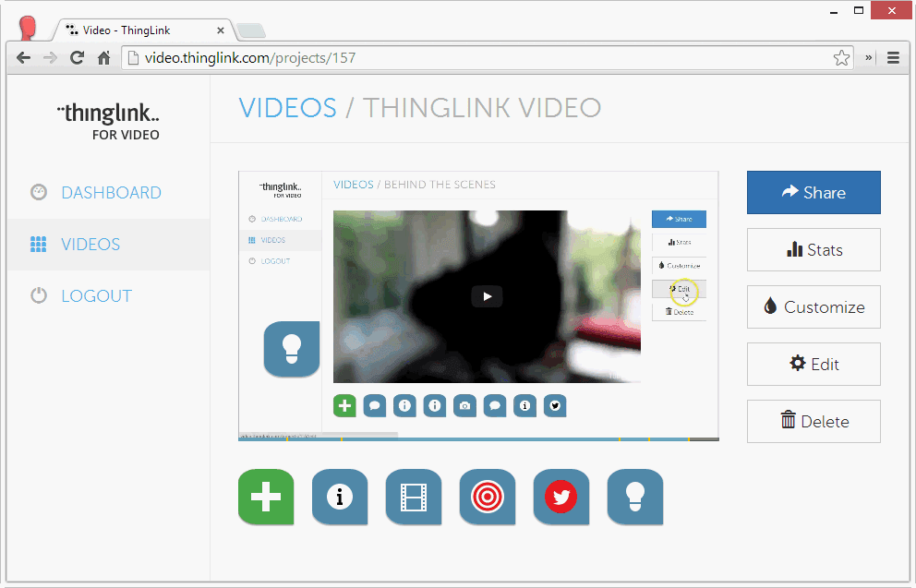Go to Dashboard in the sidebar
916x588 pixels.
111,193
